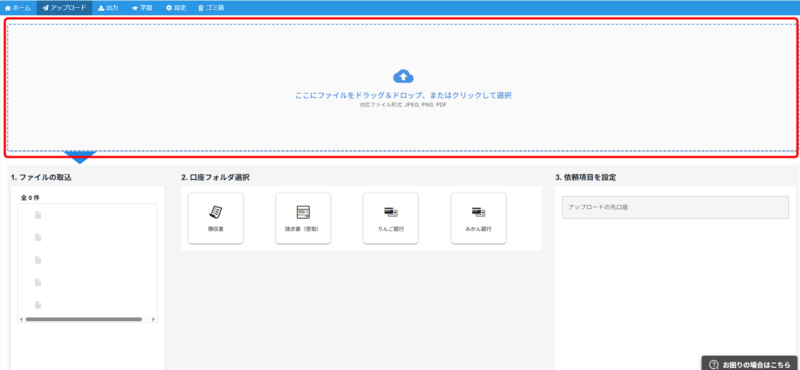This screenshot has height=370, width=800.
Task: Click the file list scrollbar left arrow
Action: click(21, 319)
